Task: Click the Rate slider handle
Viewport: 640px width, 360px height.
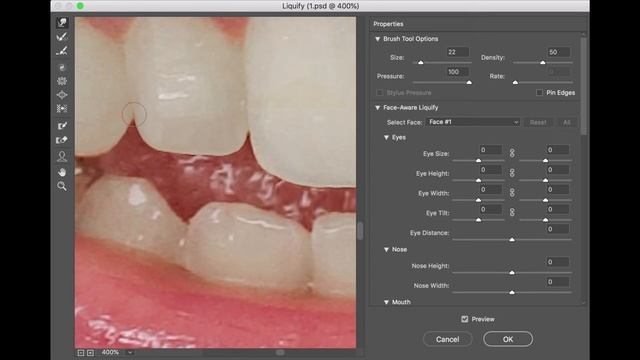Action: click(x=516, y=82)
